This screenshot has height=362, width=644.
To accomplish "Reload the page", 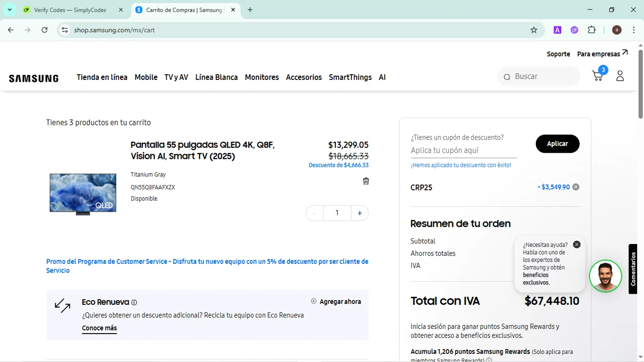I will (x=45, y=30).
